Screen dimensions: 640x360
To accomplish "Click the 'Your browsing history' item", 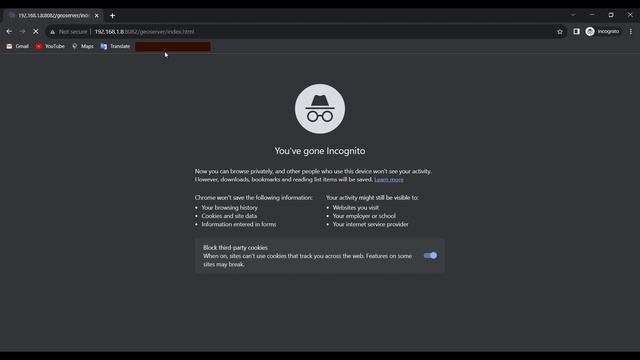I will (x=229, y=207).
